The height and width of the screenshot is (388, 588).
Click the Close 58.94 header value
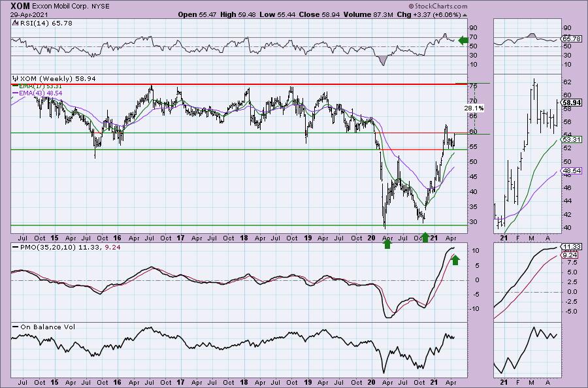[319, 14]
